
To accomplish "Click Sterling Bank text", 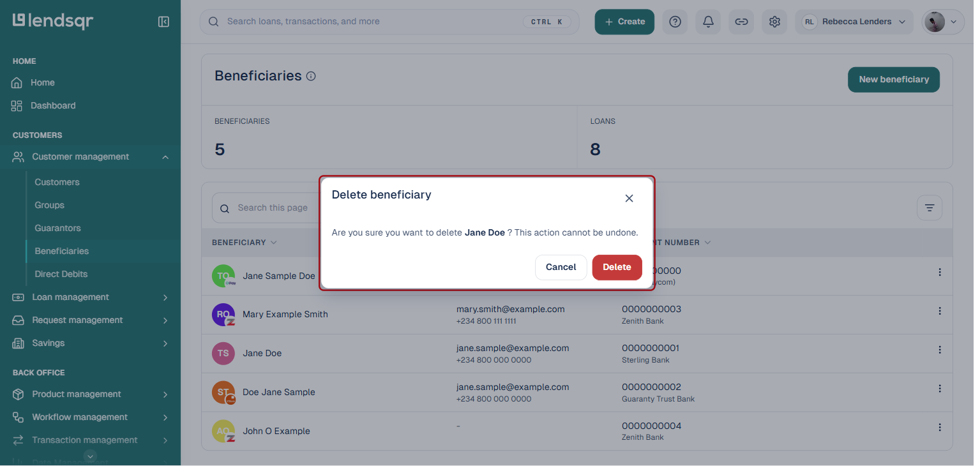I will pyautogui.click(x=645, y=360).
